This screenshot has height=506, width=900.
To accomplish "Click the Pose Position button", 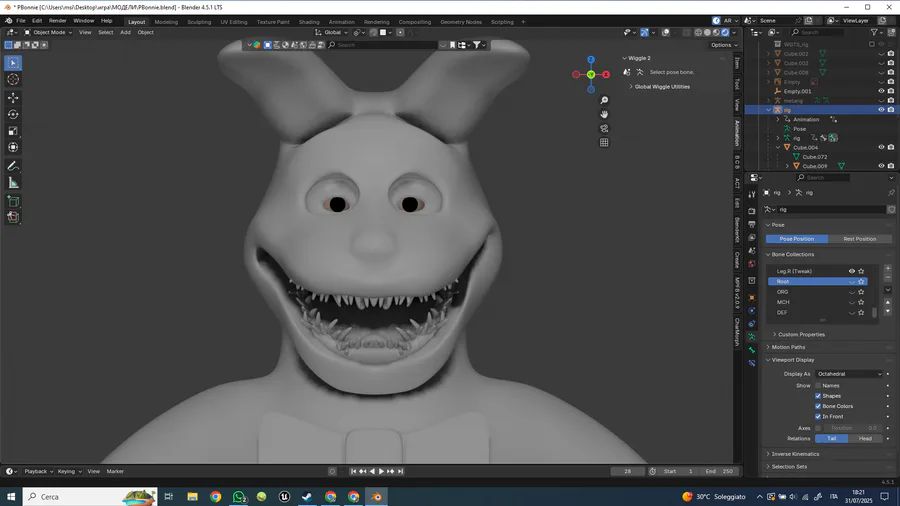I will click(x=797, y=239).
